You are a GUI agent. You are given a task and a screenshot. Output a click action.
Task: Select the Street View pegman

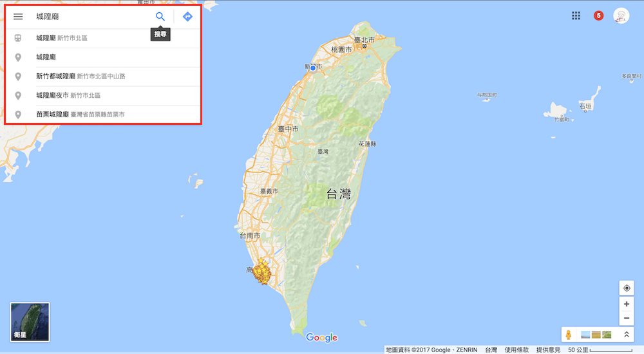coord(569,335)
